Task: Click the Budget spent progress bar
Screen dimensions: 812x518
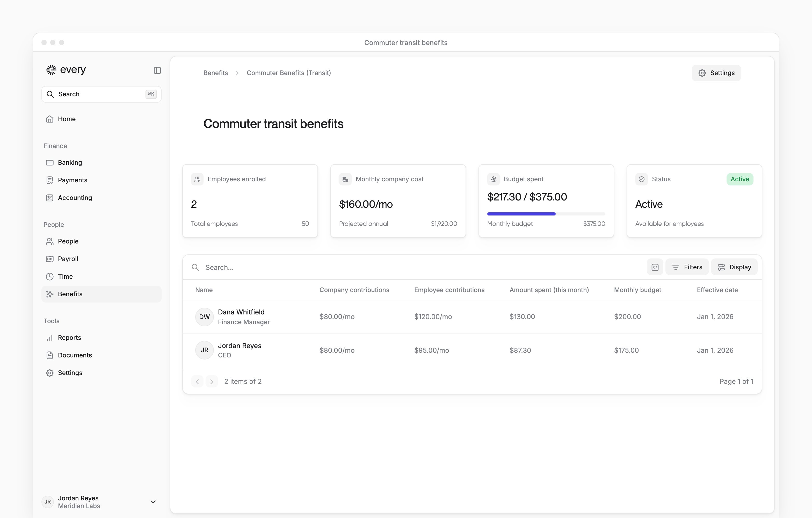Action: pos(546,214)
